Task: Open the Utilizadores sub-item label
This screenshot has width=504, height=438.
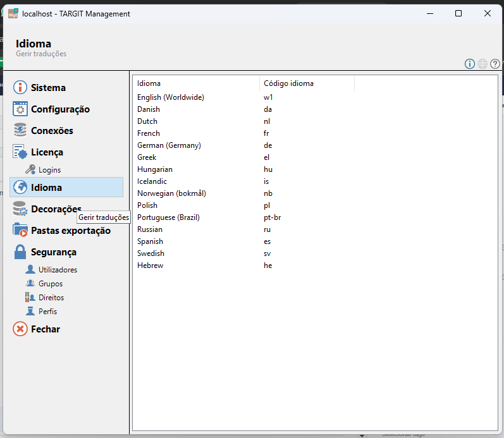Action: 58,270
